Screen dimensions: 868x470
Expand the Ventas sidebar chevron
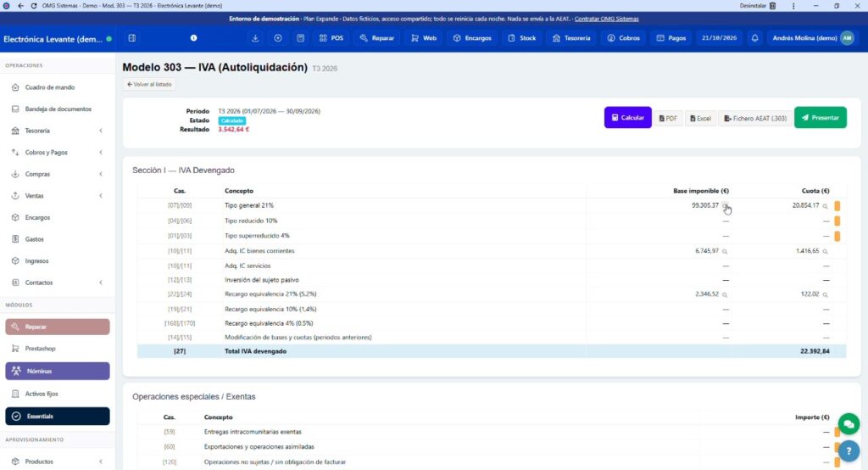pyautogui.click(x=101, y=196)
